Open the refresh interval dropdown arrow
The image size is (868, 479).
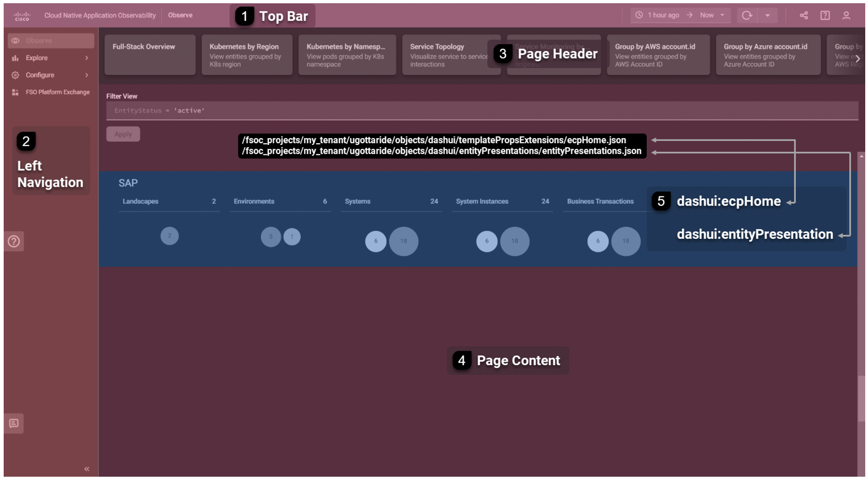(x=767, y=16)
